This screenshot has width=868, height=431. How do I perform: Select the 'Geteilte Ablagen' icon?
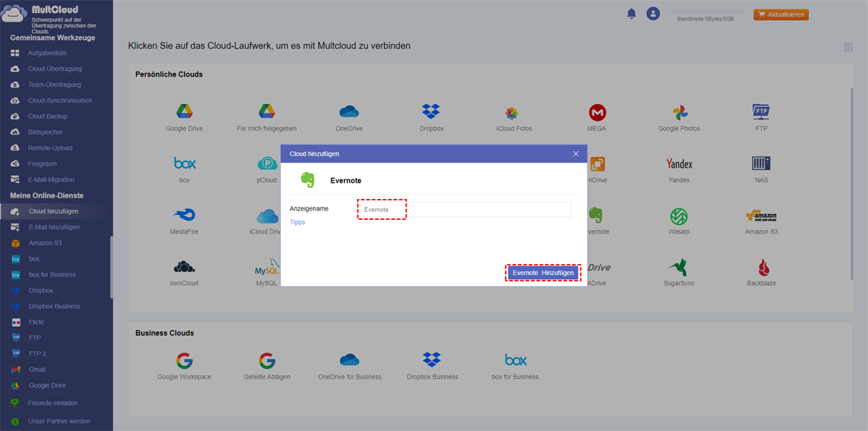(x=267, y=360)
